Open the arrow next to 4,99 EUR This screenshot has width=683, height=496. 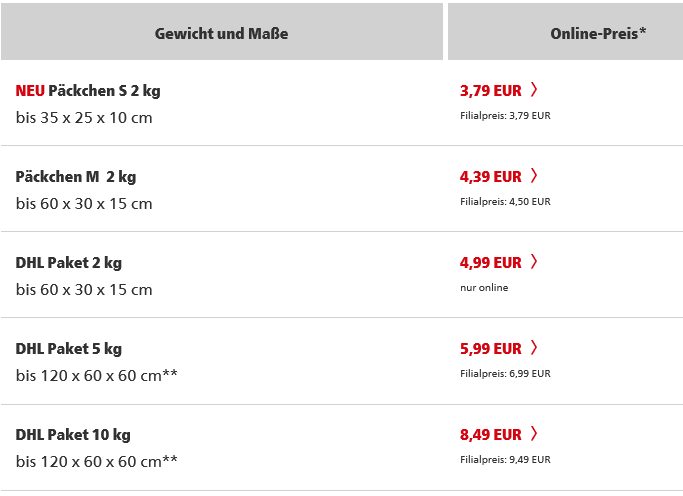(x=534, y=261)
